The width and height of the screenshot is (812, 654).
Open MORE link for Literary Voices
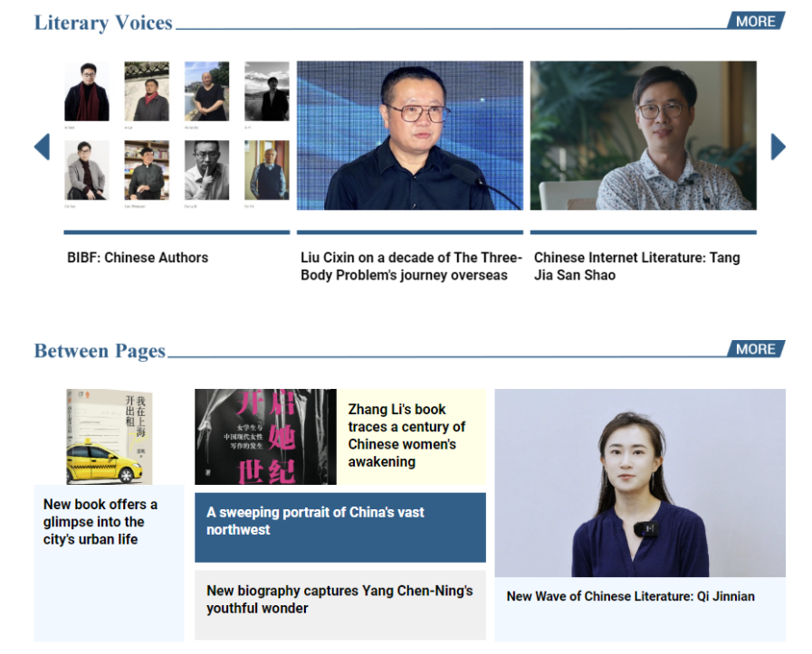pos(756,21)
